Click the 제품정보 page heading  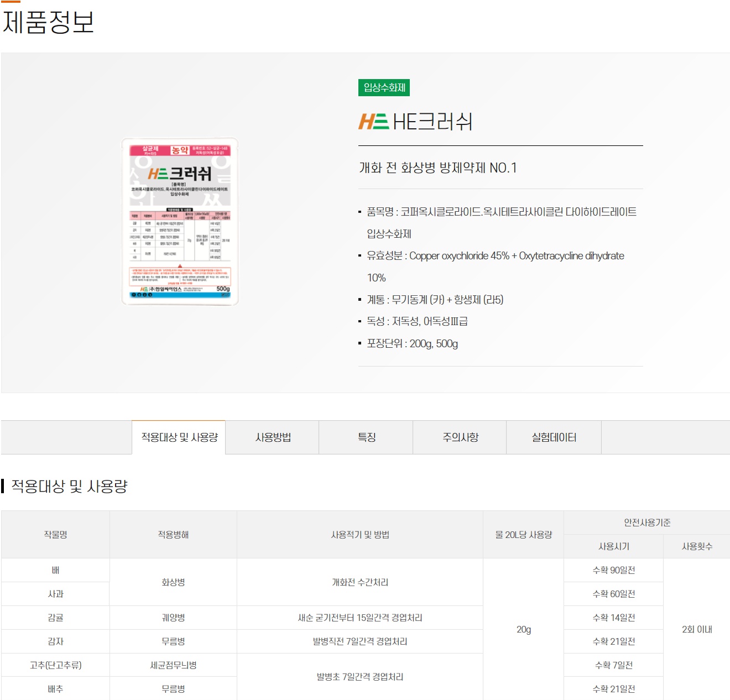coord(49,23)
